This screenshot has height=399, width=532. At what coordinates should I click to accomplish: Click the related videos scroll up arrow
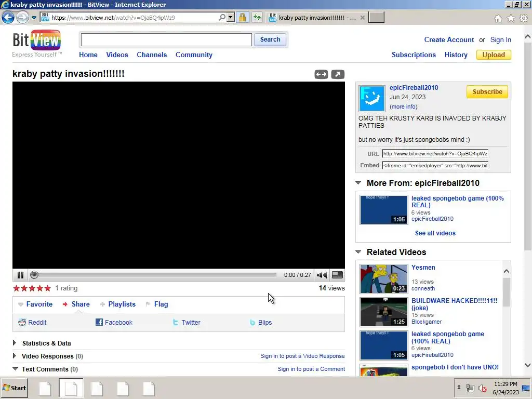506,271
